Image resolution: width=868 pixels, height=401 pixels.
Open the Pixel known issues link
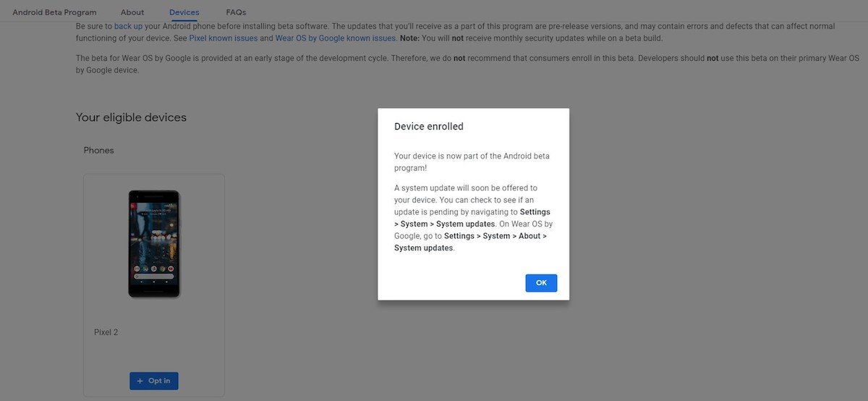(x=224, y=38)
